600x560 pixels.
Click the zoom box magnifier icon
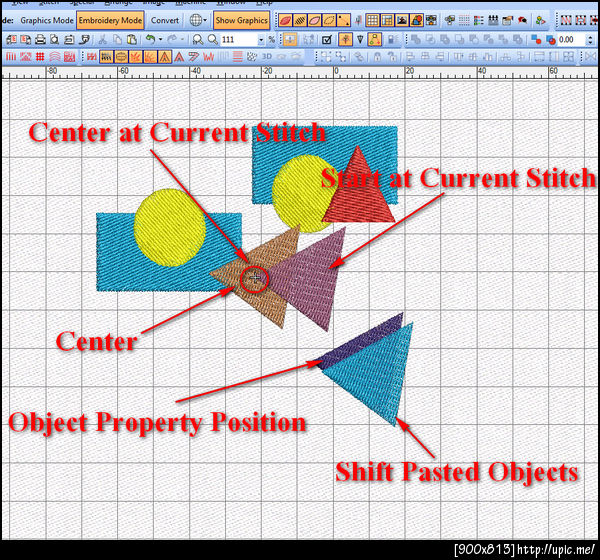(198, 39)
